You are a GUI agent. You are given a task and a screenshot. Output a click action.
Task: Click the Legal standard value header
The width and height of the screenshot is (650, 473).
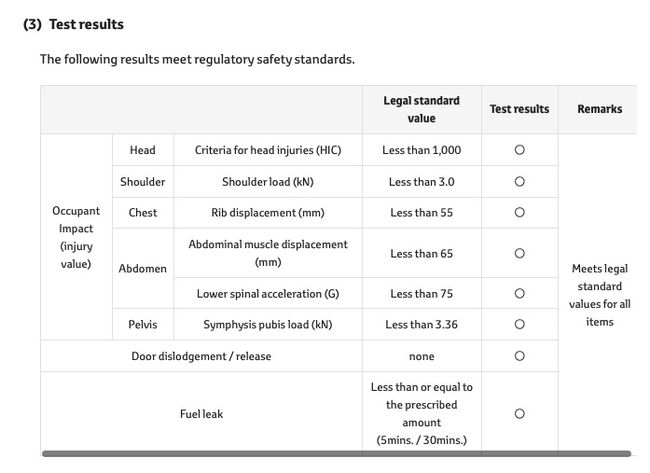(422, 109)
